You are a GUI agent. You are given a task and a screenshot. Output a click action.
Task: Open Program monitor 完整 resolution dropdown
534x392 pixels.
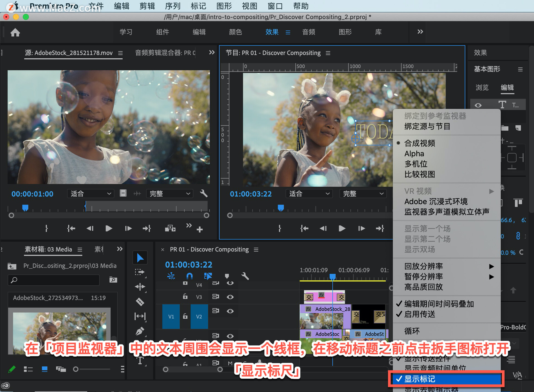pos(363,193)
